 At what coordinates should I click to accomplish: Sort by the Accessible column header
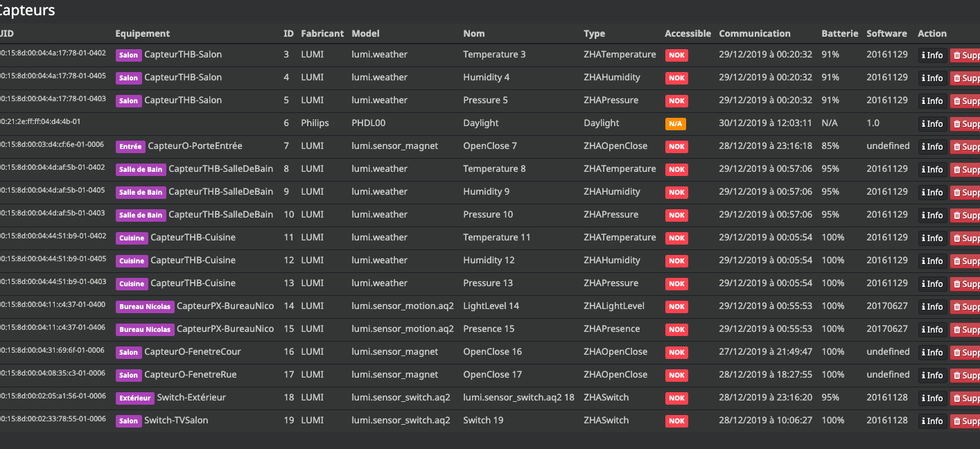(x=688, y=33)
